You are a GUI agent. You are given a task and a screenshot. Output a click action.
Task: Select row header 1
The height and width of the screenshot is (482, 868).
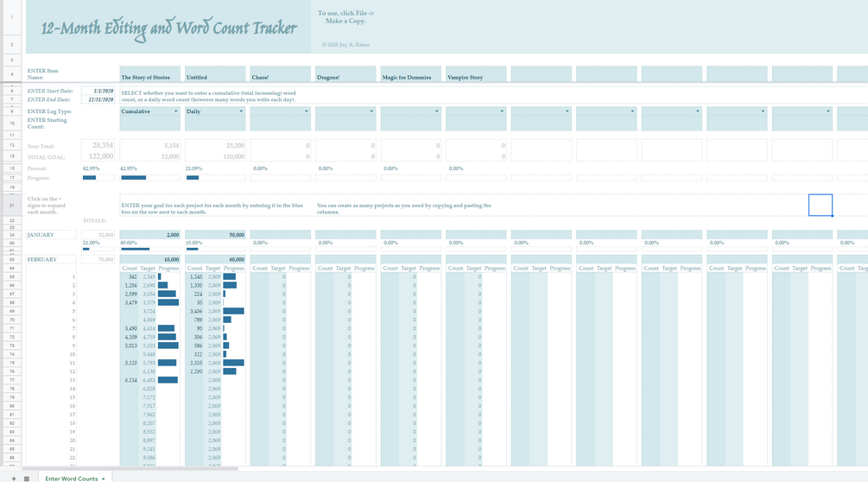[x=11, y=17]
